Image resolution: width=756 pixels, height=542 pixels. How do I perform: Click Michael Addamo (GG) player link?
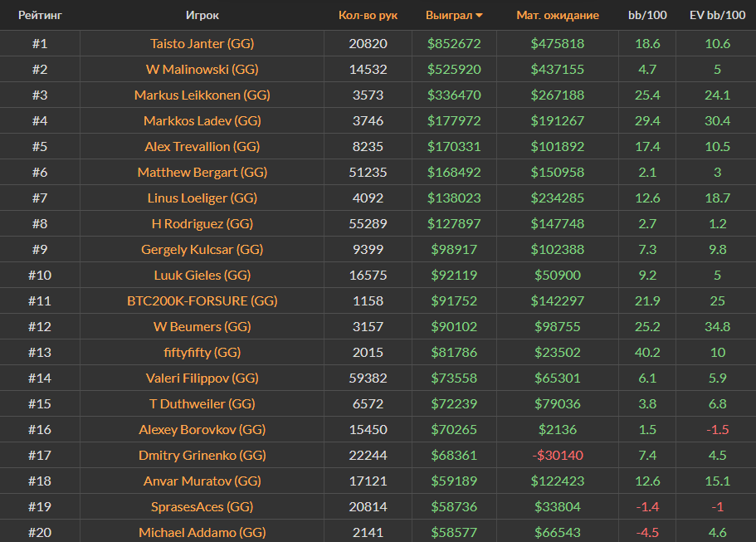tap(202, 532)
